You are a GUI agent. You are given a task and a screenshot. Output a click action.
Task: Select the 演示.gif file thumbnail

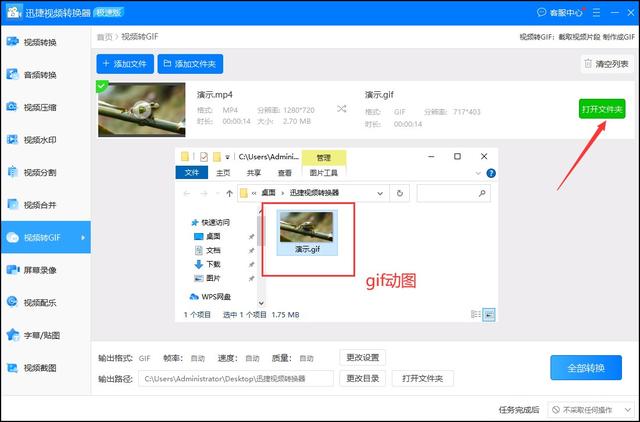click(307, 233)
